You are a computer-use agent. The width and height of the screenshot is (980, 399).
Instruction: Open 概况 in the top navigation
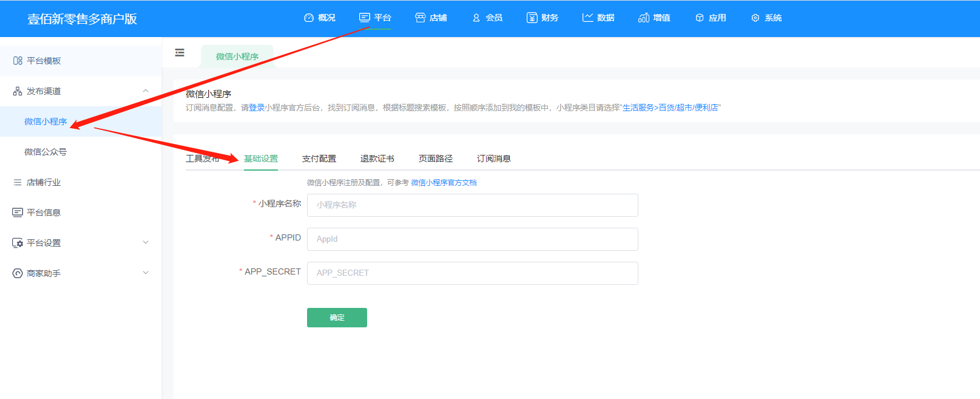[326, 18]
